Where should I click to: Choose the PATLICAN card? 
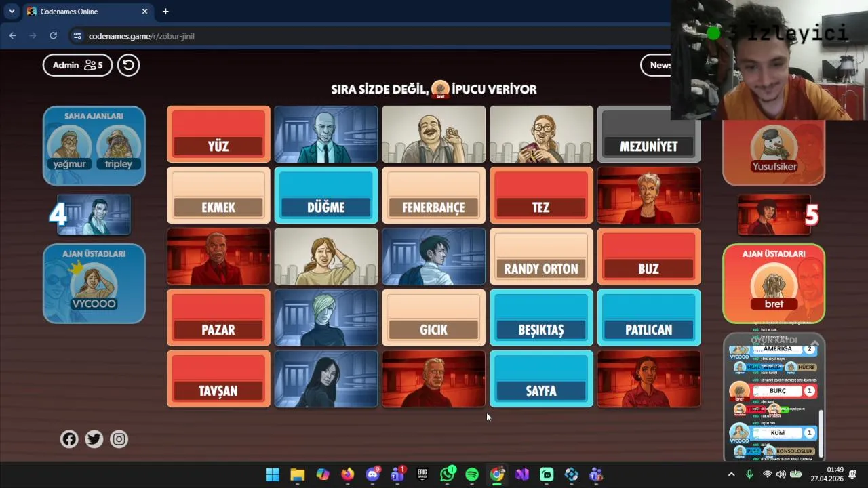click(x=649, y=318)
